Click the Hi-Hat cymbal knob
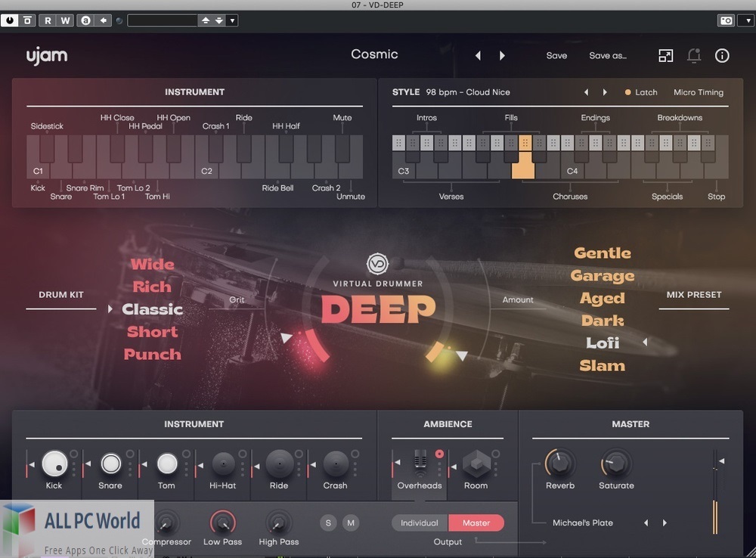This screenshot has width=756, height=558. click(223, 464)
